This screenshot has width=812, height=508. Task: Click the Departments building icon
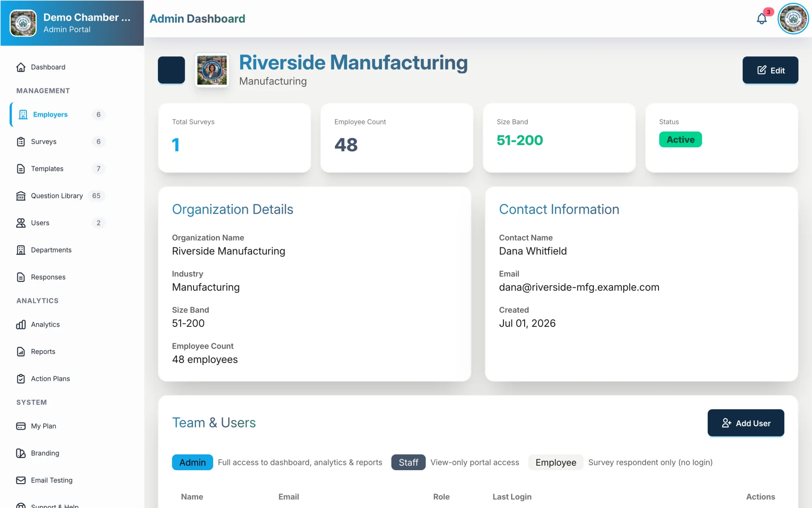pyautogui.click(x=21, y=250)
